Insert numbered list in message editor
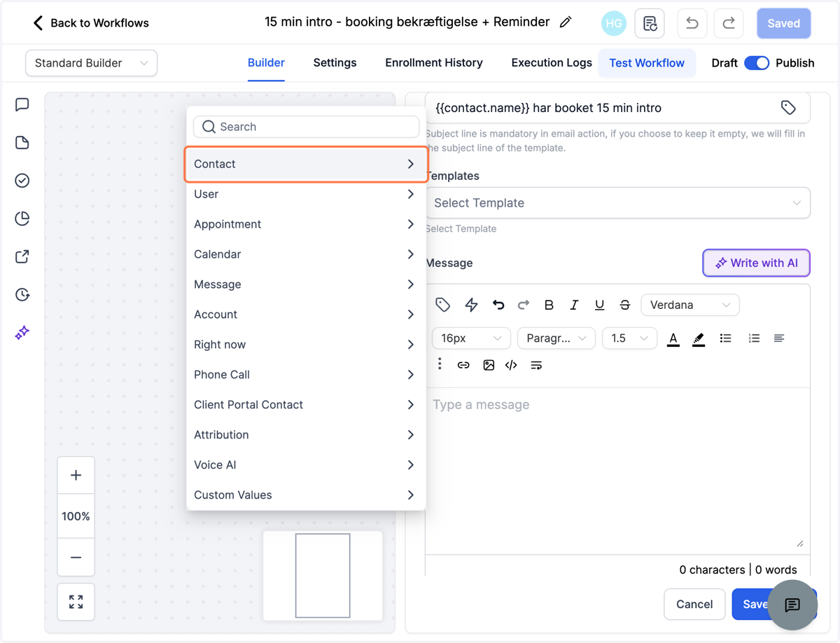Screen dimensions: 840x643 pyautogui.click(x=754, y=338)
